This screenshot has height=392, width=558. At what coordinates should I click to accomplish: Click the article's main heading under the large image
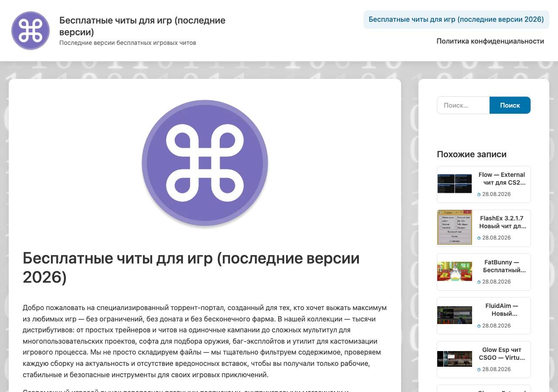point(191,267)
